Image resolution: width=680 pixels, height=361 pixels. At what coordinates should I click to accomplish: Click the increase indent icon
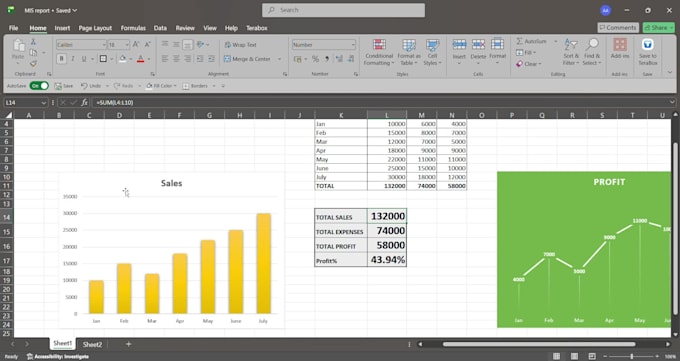[x=211, y=59]
